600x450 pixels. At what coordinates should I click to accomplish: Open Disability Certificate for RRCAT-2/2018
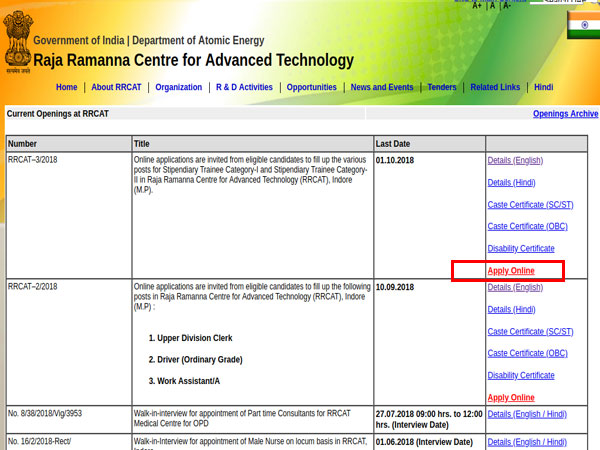pos(521,375)
